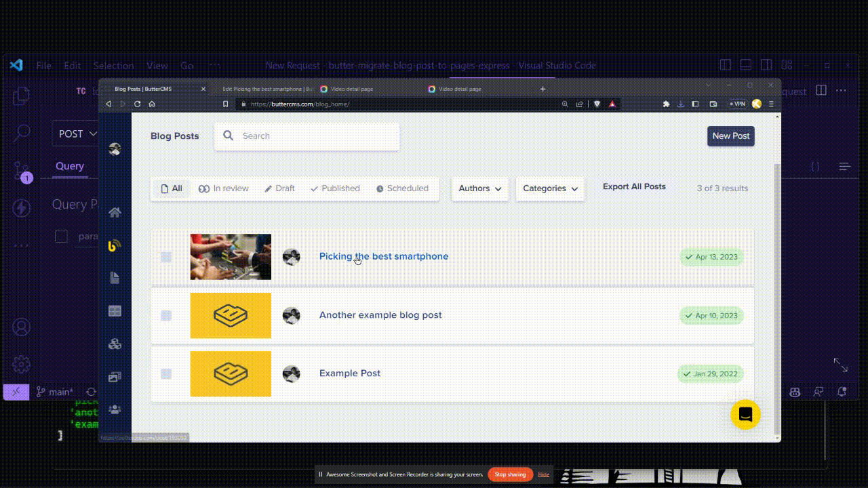Open the Query tab in VS Code
Image resolution: width=868 pixels, height=488 pixels.
click(70, 166)
